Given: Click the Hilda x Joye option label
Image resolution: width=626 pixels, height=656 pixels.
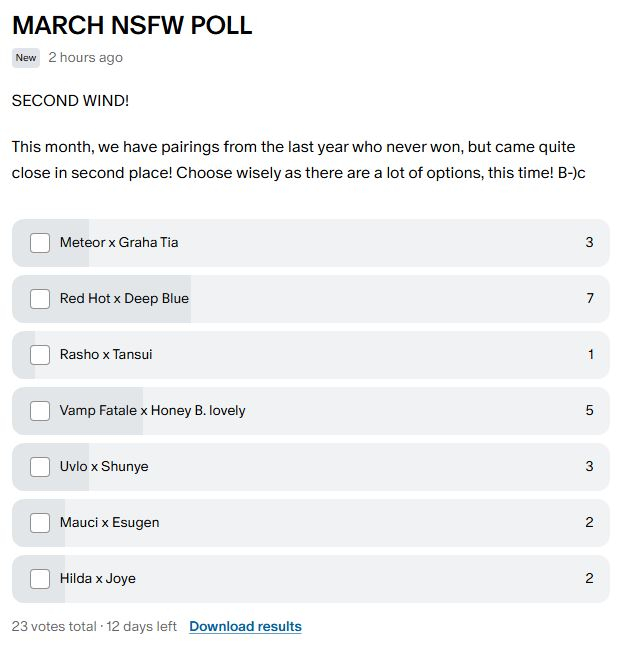Looking at the screenshot, I should pos(98,579).
